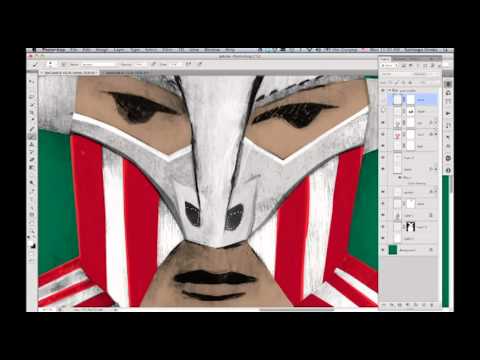The width and height of the screenshot is (480, 360).
Task: Select the Move tool in the toolbar
Action: tap(32, 81)
